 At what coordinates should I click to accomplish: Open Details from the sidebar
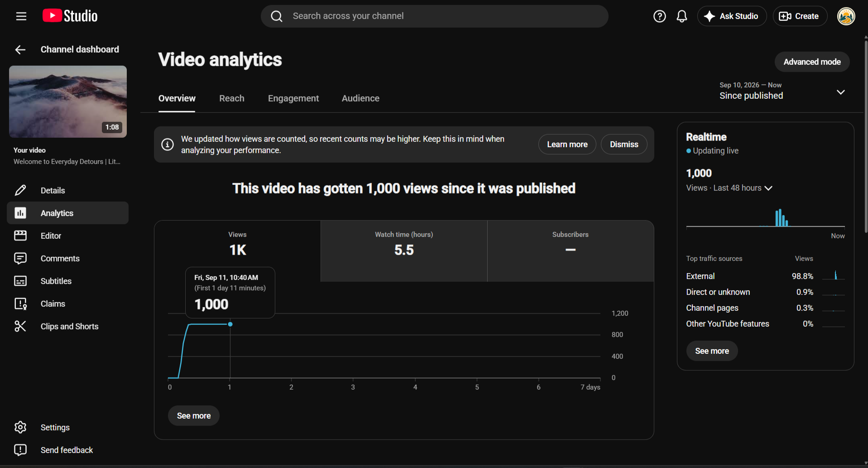point(68,190)
